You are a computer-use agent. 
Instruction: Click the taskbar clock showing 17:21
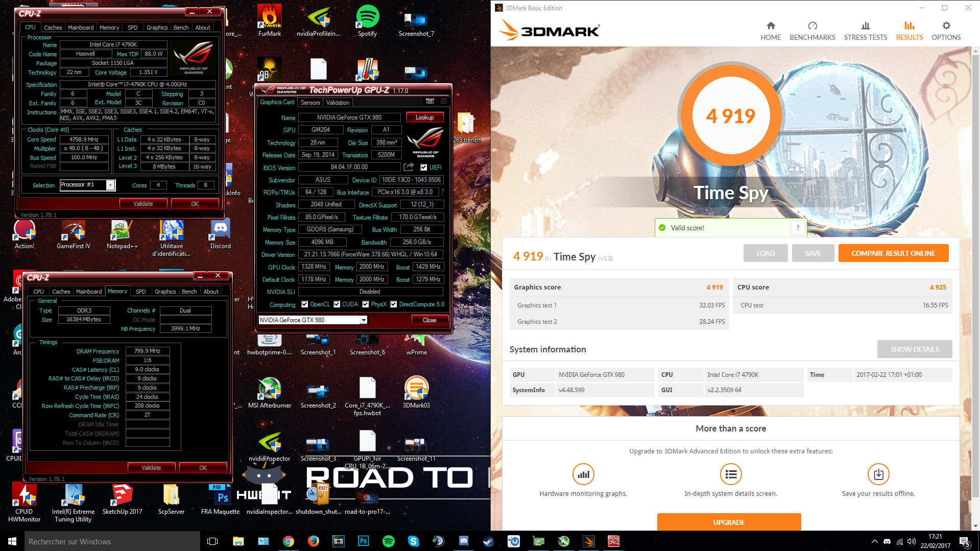click(x=935, y=541)
